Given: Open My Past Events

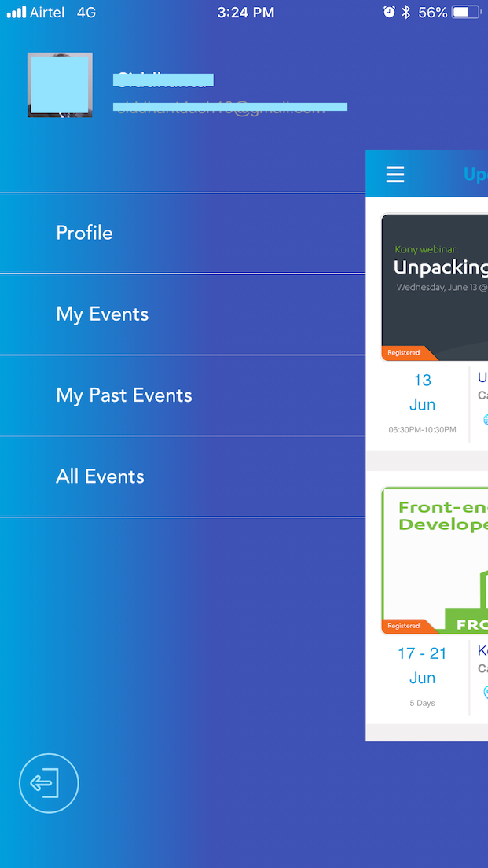Looking at the screenshot, I should point(124,395).
